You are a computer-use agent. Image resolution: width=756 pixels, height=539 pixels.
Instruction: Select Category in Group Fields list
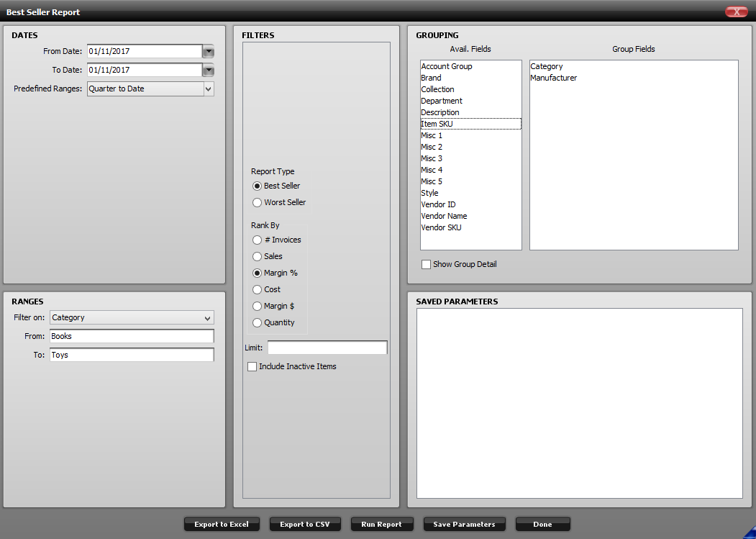tap(634, 67)
